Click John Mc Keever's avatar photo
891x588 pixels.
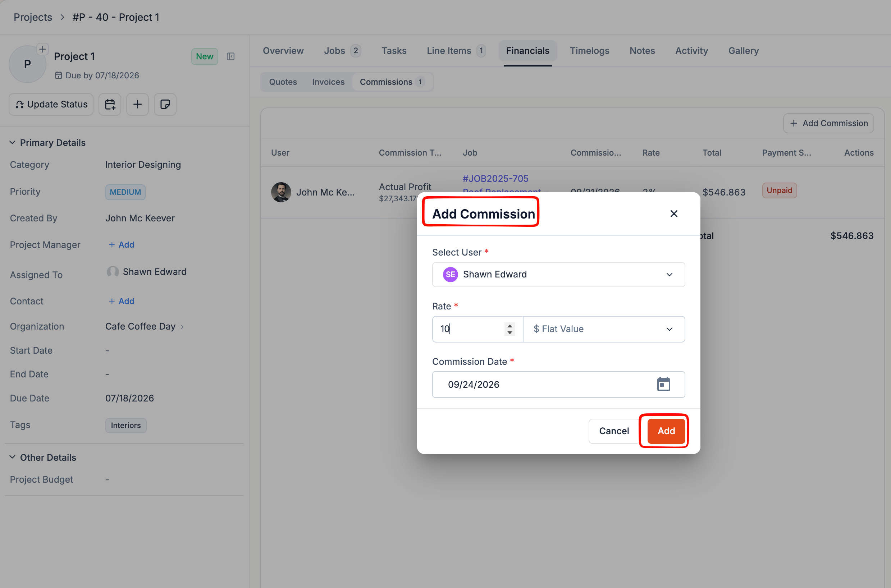pyautogui.click(x=281, y=192)
